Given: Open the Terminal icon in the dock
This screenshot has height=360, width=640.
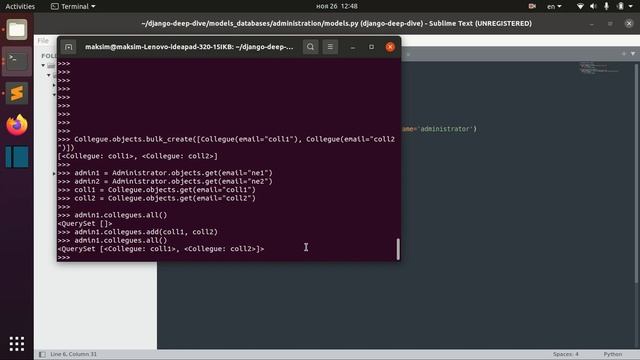Looking at the screenshot, I should pyautogui.click(x=17, y=61).
